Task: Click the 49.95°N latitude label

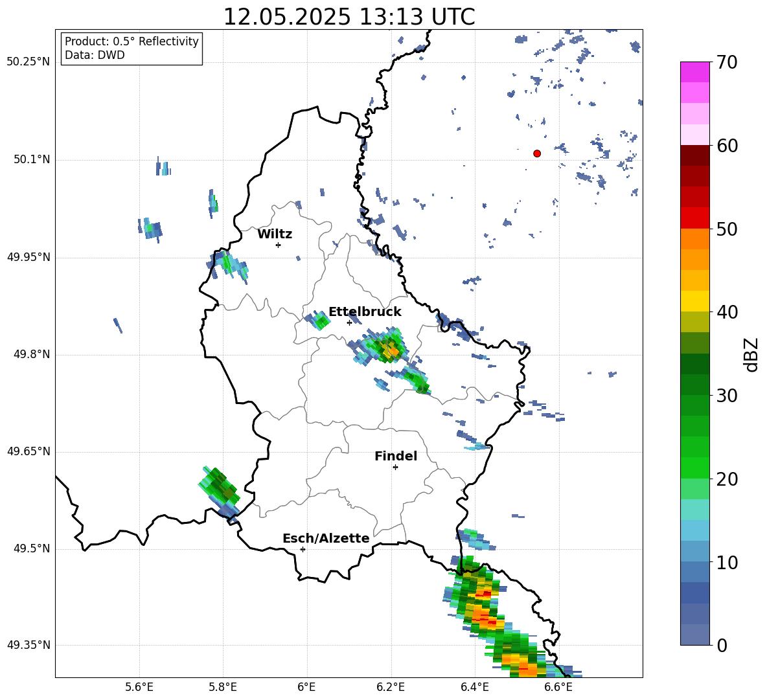Action: tap(29, 257)
